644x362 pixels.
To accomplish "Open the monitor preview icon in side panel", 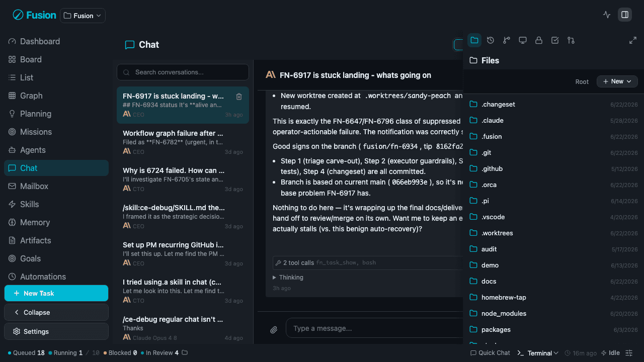I will coord(523,40).
